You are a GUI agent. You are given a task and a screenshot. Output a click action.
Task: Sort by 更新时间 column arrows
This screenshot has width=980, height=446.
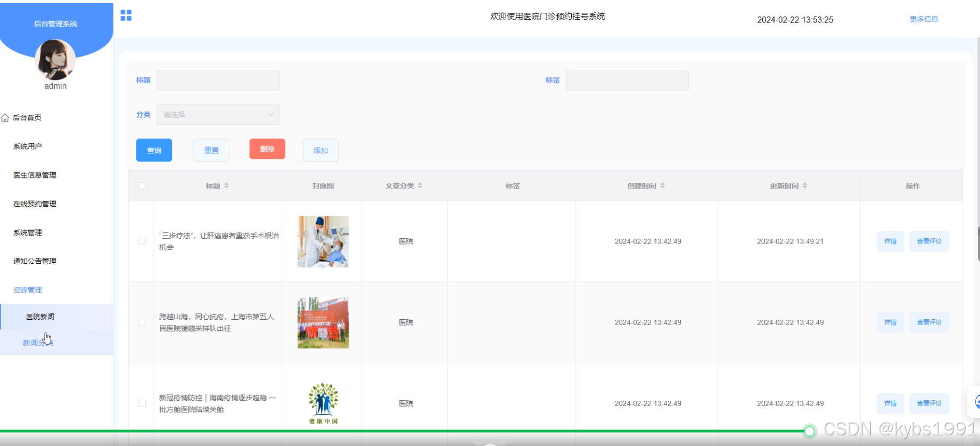pyautogui.click(x=805, y=185)
